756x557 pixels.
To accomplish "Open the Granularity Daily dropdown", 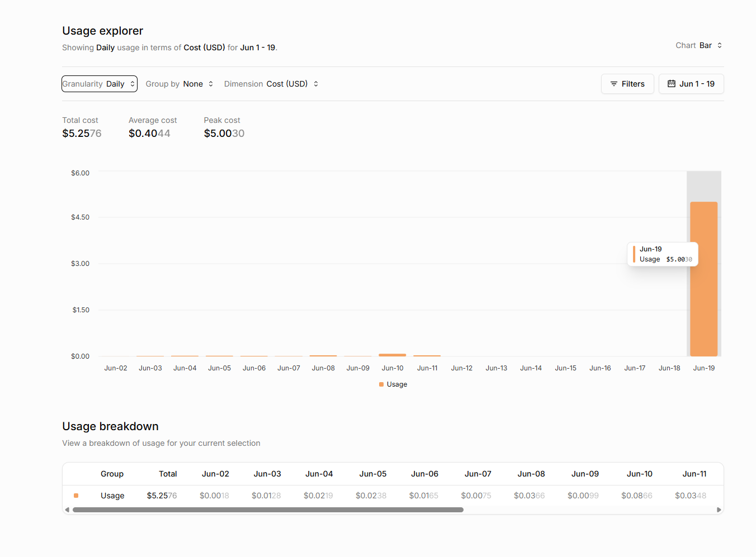I will tap(100, 84).
